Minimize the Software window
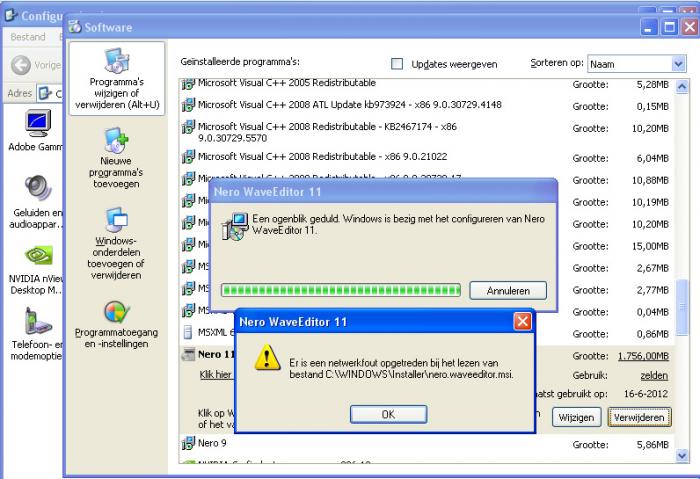700x479 pixels. (649, 27)
